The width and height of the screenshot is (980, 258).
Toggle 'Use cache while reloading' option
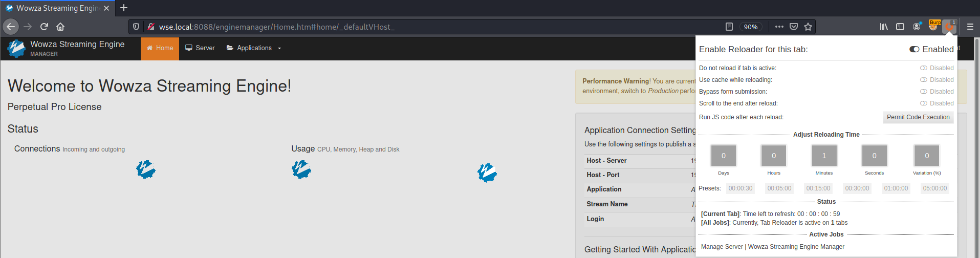pyautogui.click(x=924, y=80)
